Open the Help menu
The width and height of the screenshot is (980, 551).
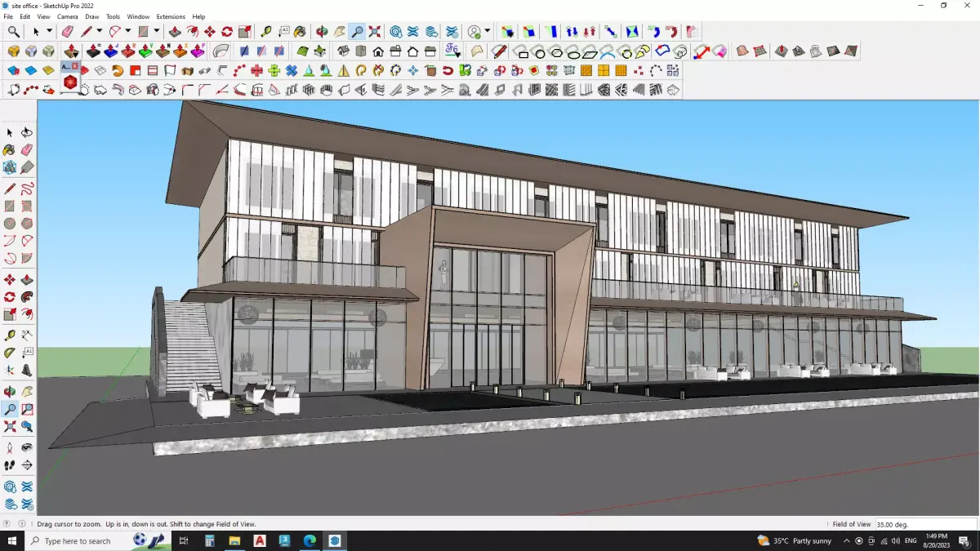click(x=198, y=16)
